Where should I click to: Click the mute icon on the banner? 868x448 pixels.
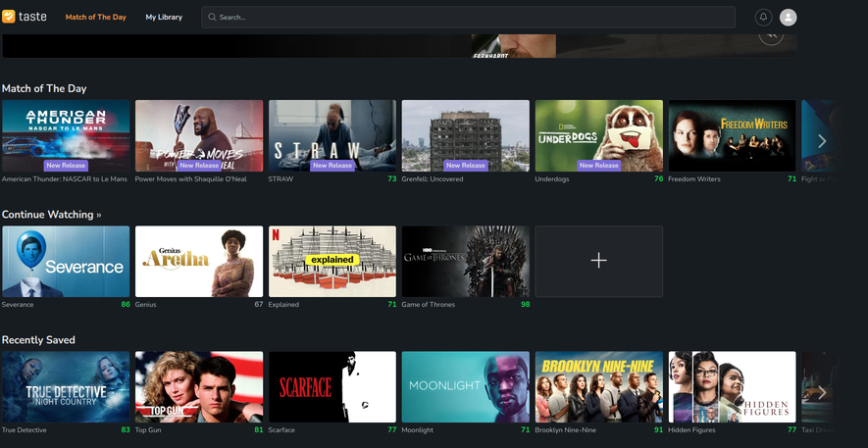771,35
